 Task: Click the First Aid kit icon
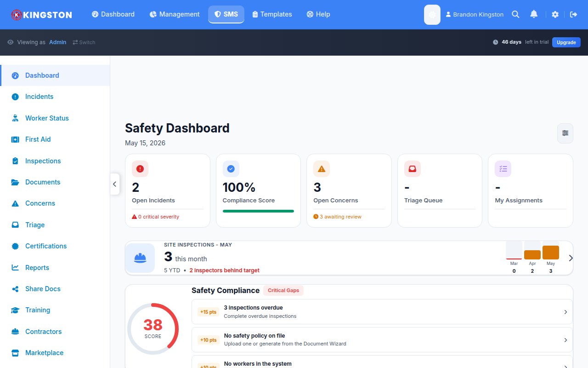pos(15,139)
